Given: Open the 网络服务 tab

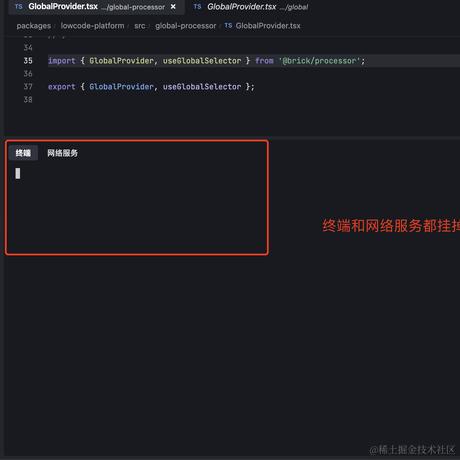Looking at the screenshot, I should pyautogui.click(x=62, y=153).
